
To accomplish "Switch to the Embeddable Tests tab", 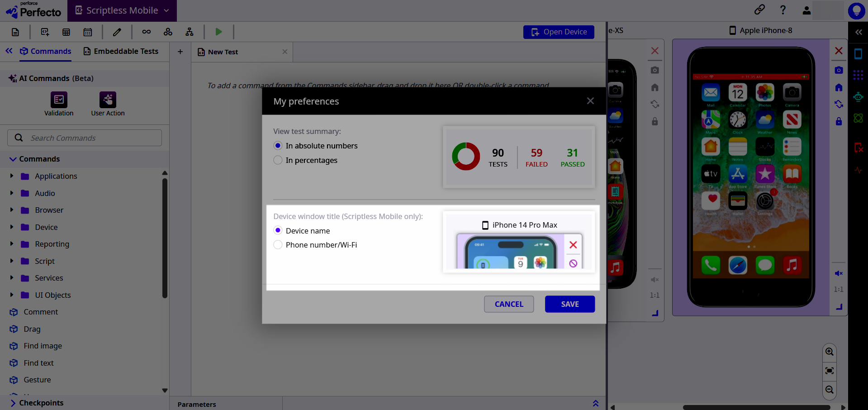I will pyautogui.click(x=121, y=51).
